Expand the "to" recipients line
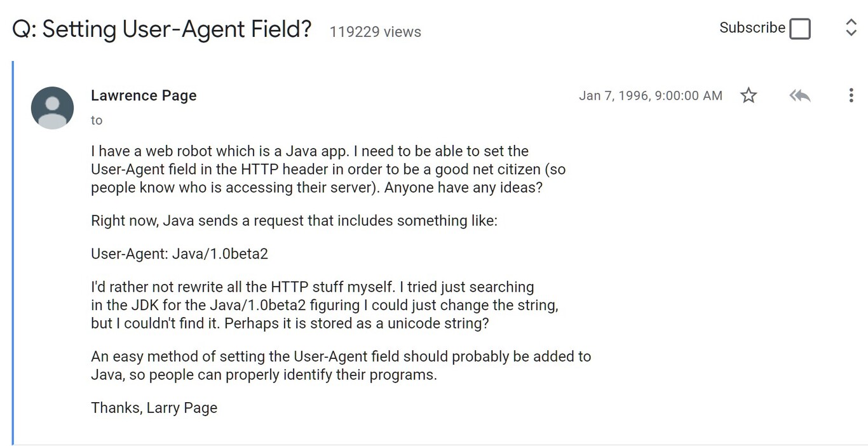 [97, 120]
